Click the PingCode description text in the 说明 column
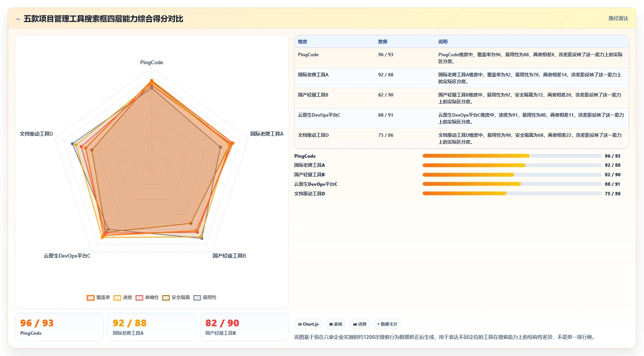Viewport: 644px width, 356px height. point(530,58)
